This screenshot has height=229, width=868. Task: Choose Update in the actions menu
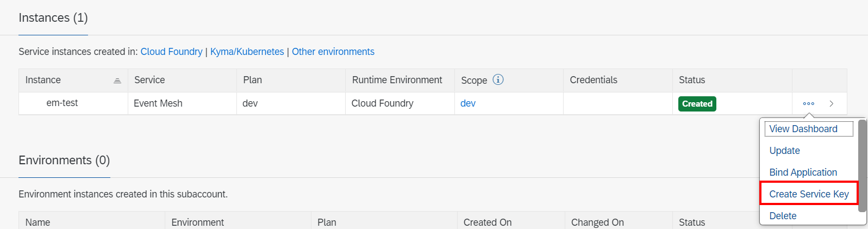click(x=784, y=151)
